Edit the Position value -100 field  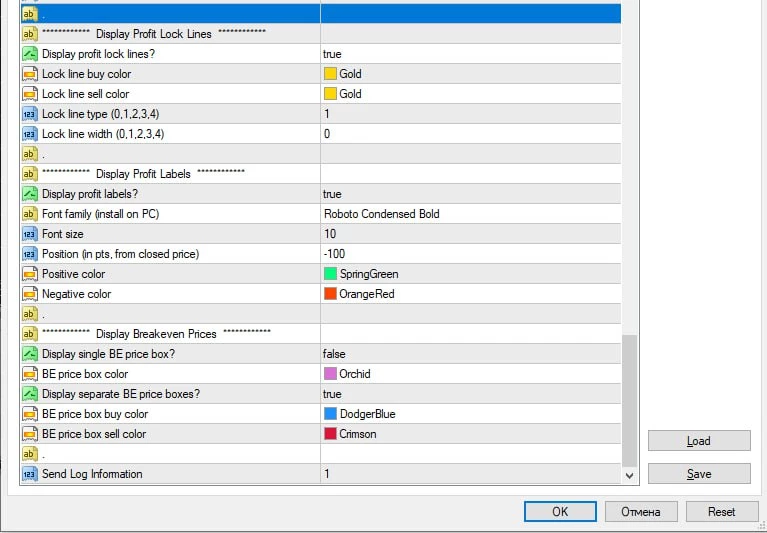coord(468,254)
